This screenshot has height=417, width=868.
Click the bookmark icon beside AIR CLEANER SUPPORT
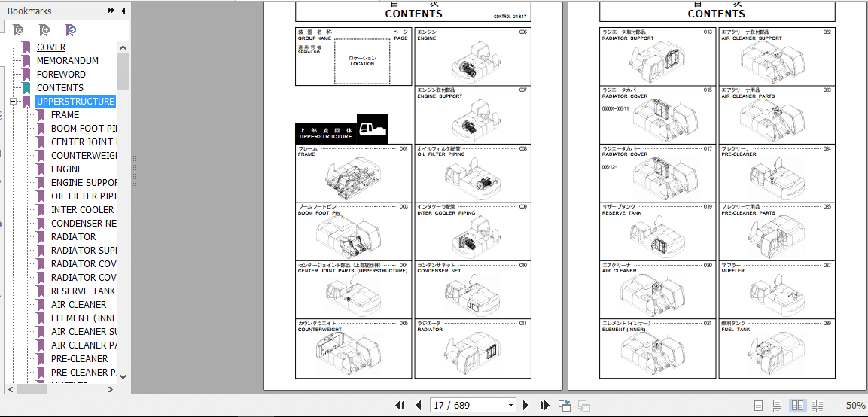pos(41,332)
